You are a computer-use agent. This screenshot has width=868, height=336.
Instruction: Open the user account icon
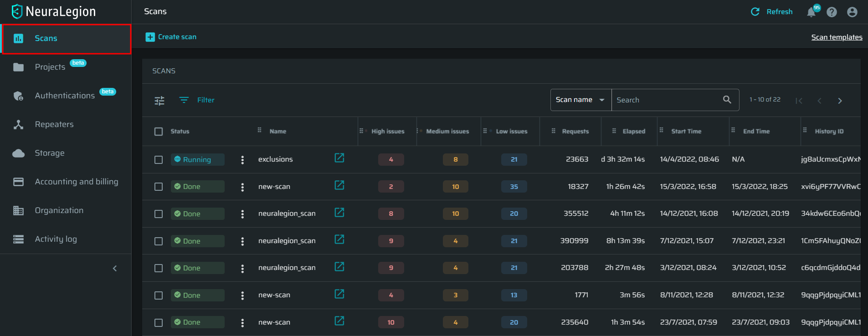click(852, 12)
